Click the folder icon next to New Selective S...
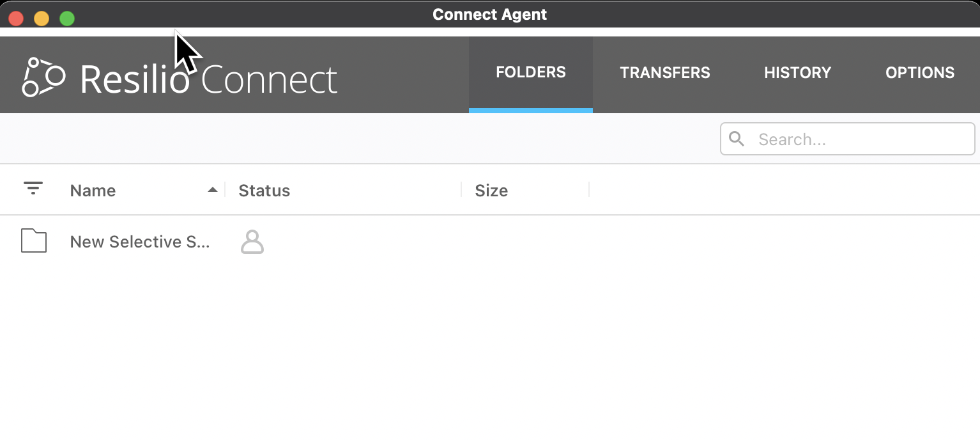This screenshot has height=440, width=980. pyautogui.click(x=33, y=241)
